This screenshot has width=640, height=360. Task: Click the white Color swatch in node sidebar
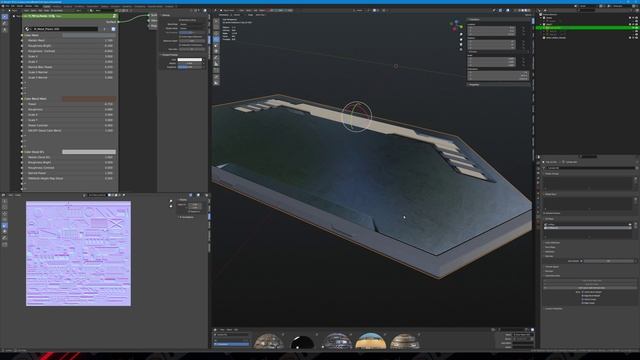[190, 60]
